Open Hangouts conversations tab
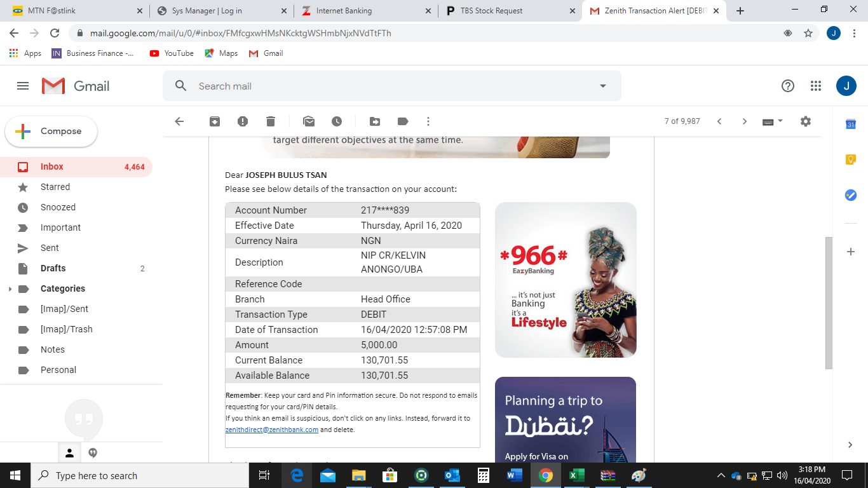The height and width of the screenshot is (488, 868). click(93, 453)
